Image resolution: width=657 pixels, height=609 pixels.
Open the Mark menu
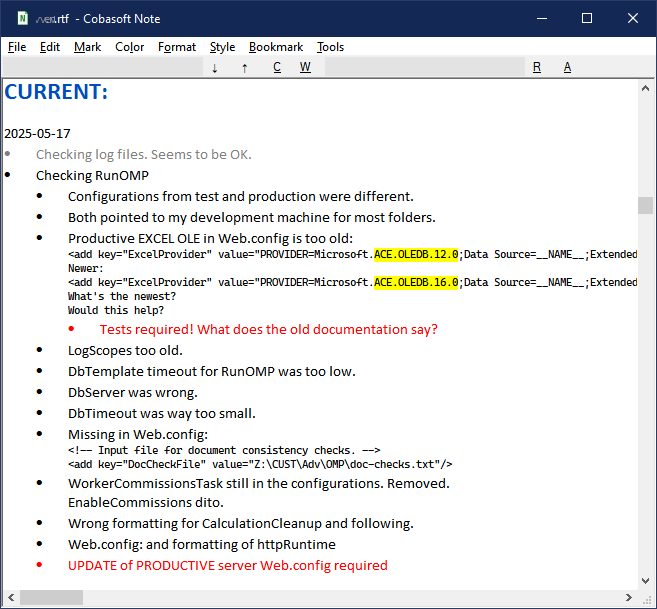tap(87, 47)
